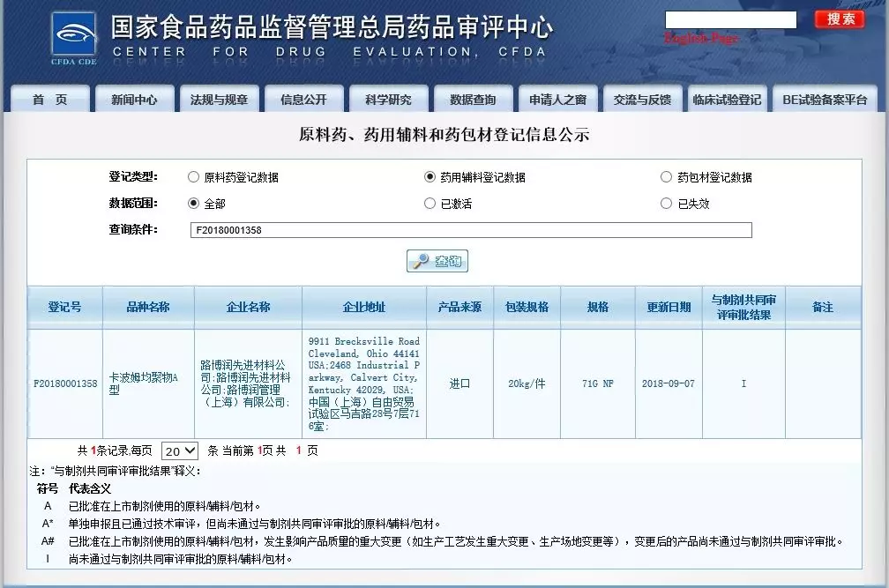Click page title 原料药、药用辅料和药包材登记信息公示

click(x=444, y=135)
